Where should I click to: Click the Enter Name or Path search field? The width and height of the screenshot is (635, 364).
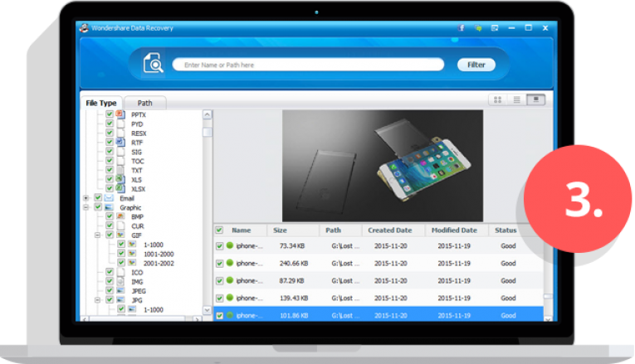click(308, 65)
